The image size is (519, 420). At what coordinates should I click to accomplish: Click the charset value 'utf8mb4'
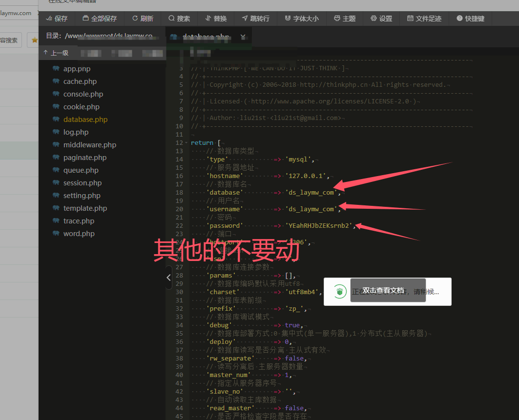click(302, 292)
